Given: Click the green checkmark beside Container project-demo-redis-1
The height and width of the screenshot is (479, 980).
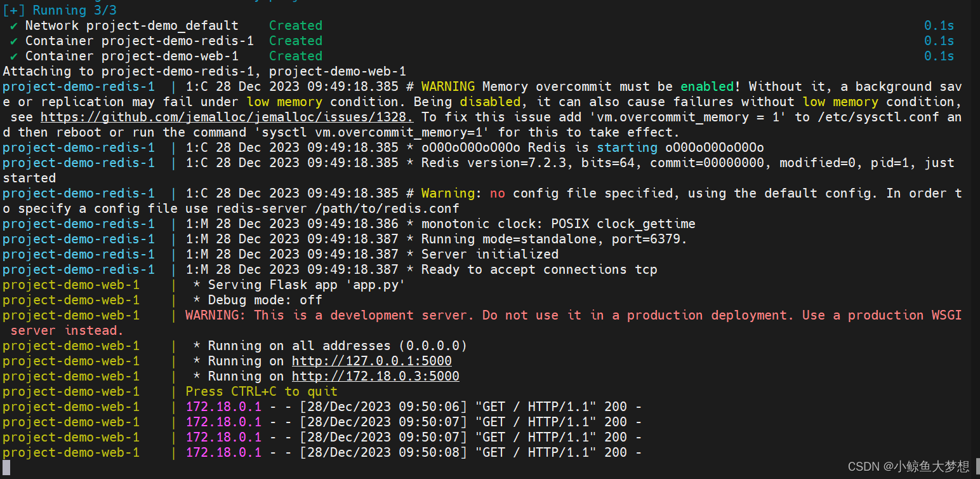Looking at the screenshot, I should (14, 41).
